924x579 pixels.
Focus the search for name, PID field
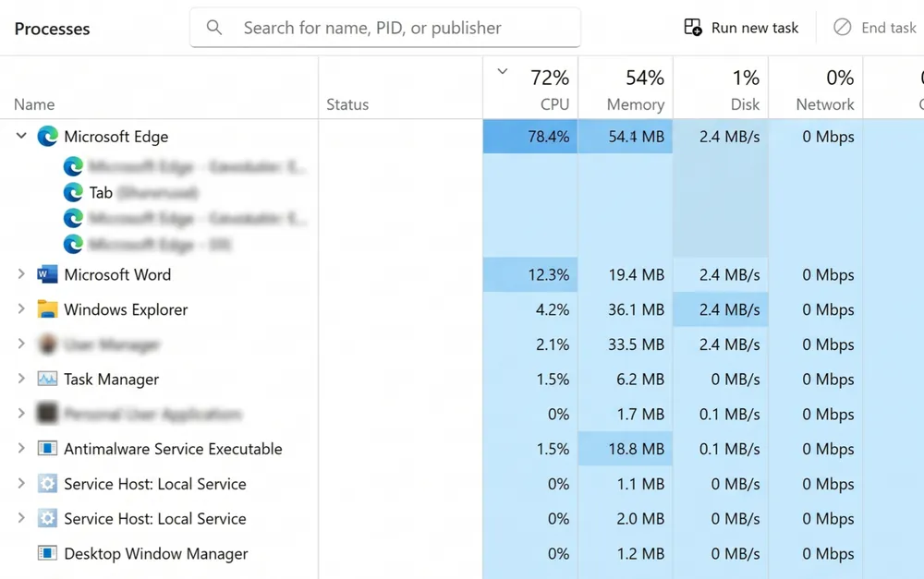click(x=385, y=28)
